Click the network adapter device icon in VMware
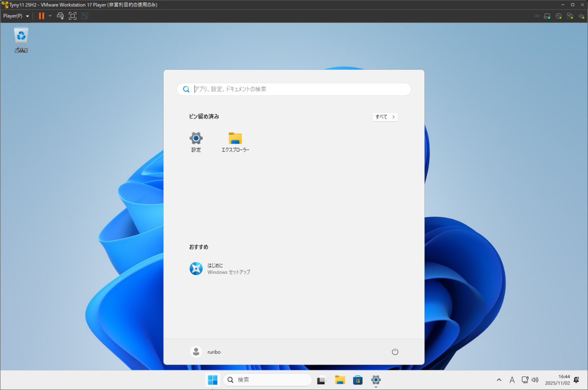588x390 pixels. click(570, 16)
